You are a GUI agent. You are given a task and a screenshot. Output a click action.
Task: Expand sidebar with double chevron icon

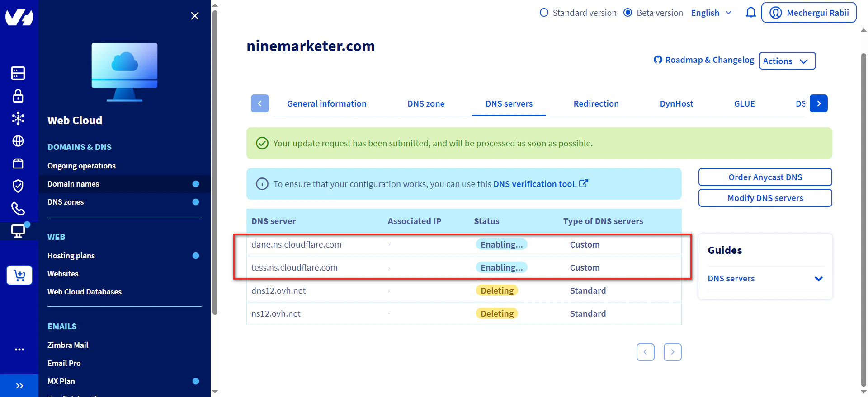pos(19,386)
